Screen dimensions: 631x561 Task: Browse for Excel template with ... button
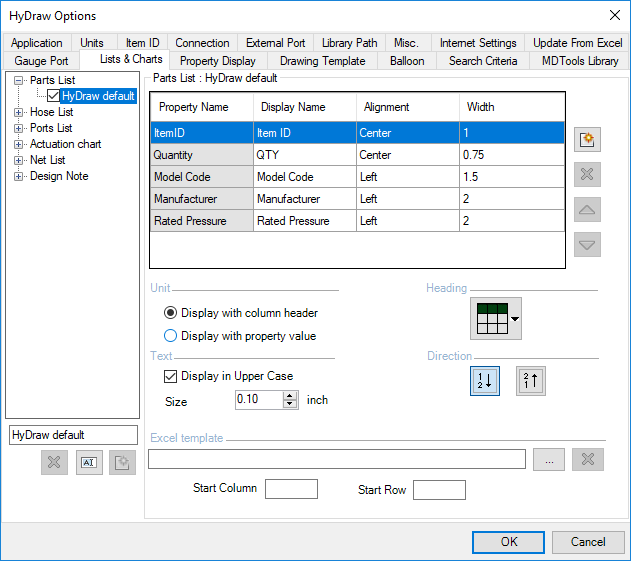(549, 459)
